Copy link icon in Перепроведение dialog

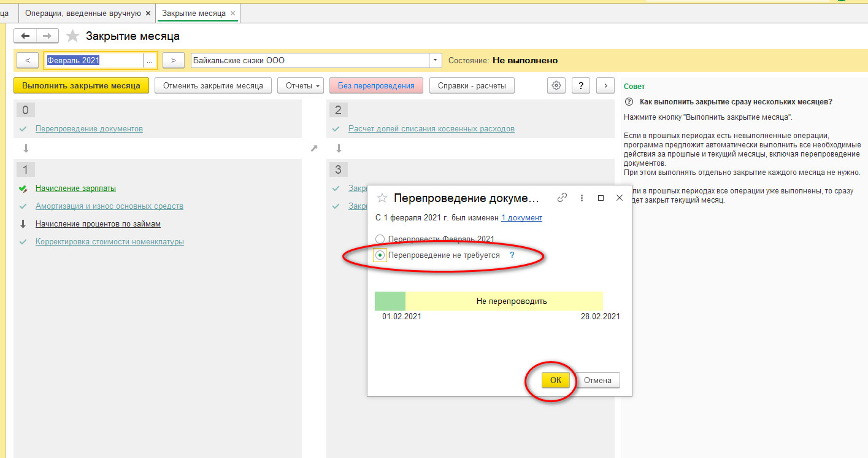point(562,198)
